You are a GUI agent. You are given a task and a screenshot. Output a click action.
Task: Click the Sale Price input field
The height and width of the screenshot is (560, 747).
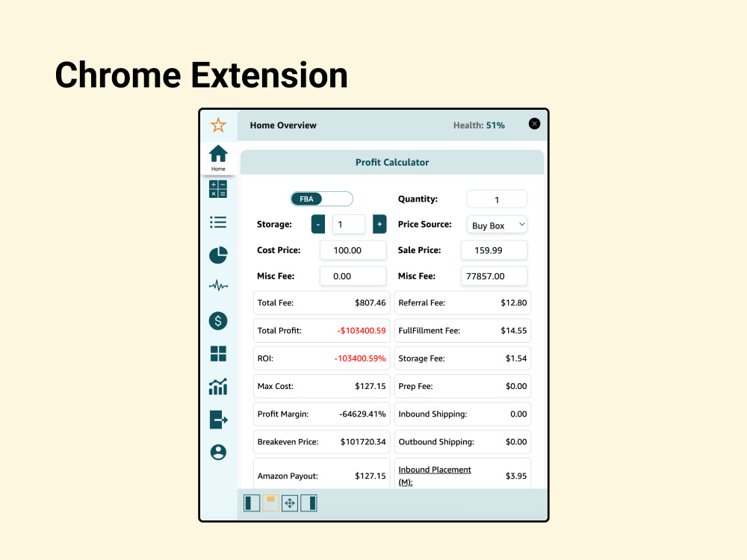pyautogui.click(x=494, y=250)
